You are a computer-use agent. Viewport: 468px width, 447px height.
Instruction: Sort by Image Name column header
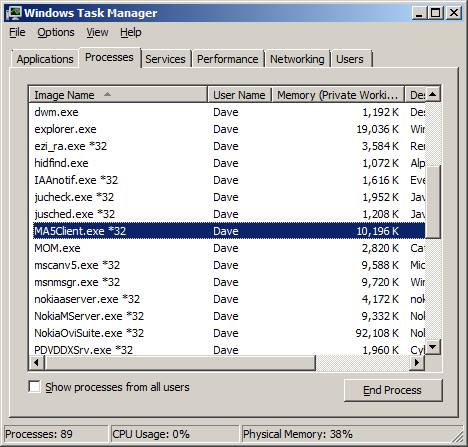[x=118, y=95]
